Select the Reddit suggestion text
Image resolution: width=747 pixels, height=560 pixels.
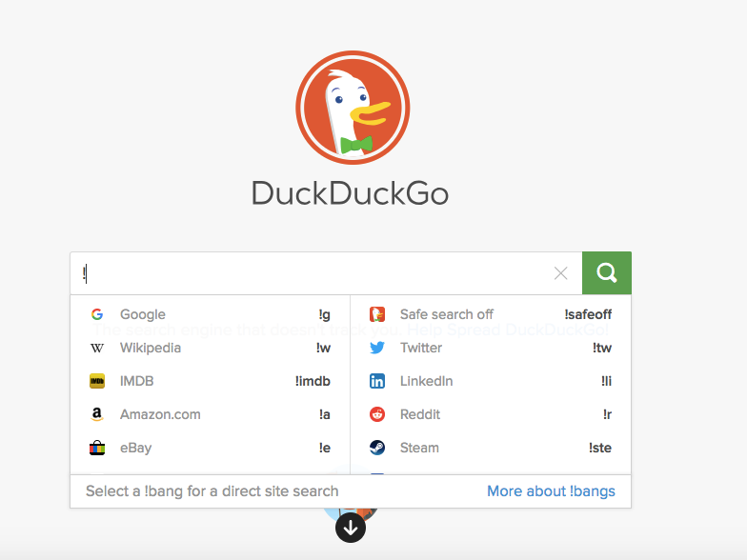pos(420,414)
